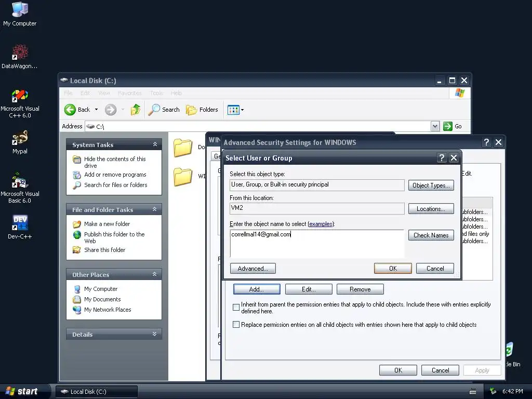Collapse the System Tasks panel
532x399 pixels.
pyautogui.click(x=155, y=144)
